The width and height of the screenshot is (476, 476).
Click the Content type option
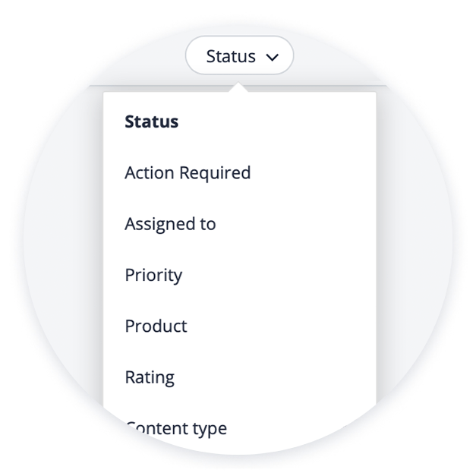[x=176, y=428]
